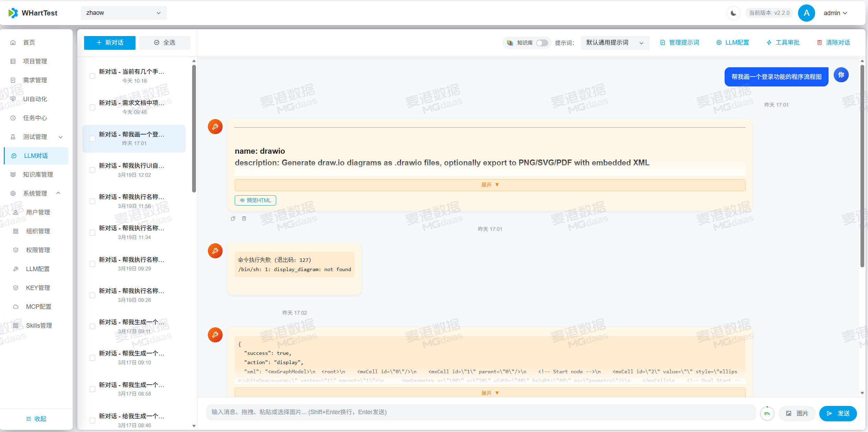The width and height of the screenshot is (868, 432).
Task: Click the delete message trash icon
Action: [x=244, y=219]
